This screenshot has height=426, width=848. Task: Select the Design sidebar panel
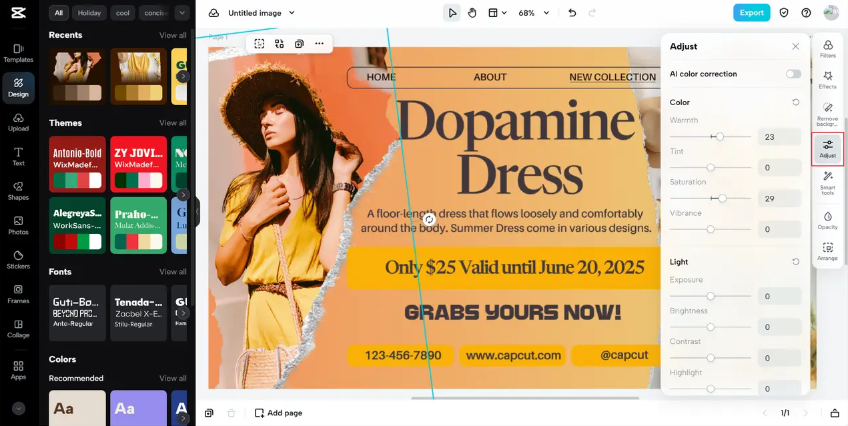click(18, 88)
